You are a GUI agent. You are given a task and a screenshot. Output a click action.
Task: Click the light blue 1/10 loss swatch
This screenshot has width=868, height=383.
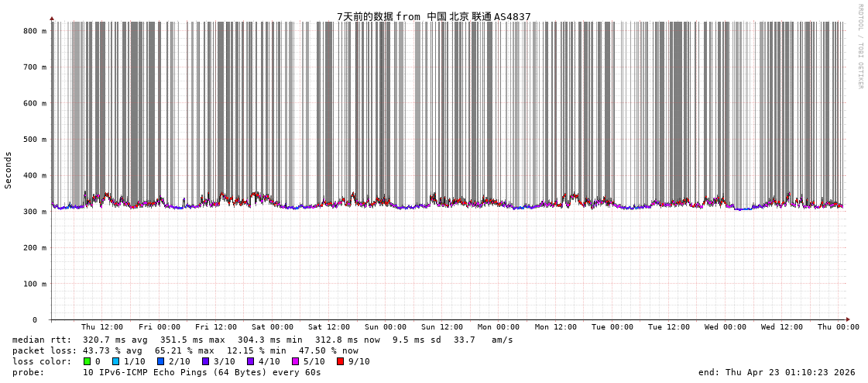point(115,361)
